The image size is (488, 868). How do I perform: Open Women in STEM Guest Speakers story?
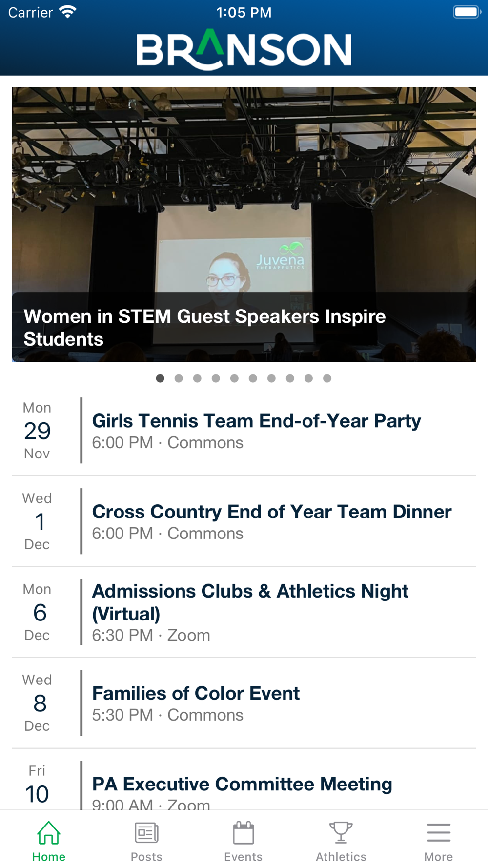pos(244,225)
